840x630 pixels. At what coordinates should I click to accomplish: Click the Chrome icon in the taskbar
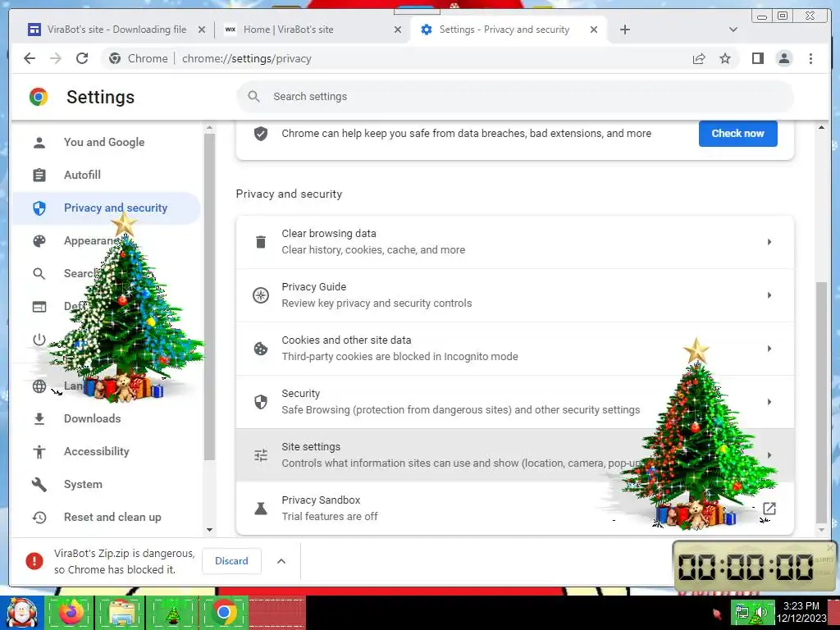(224, 612)
